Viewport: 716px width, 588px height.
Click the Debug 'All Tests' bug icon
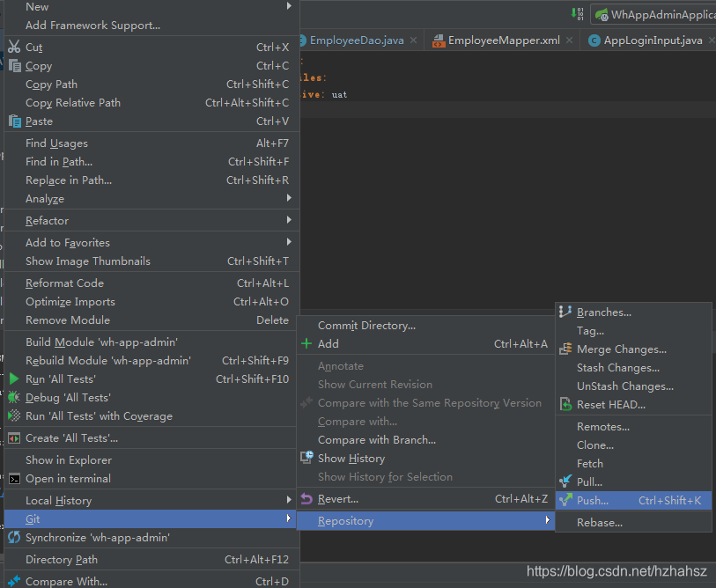point(14,397)
